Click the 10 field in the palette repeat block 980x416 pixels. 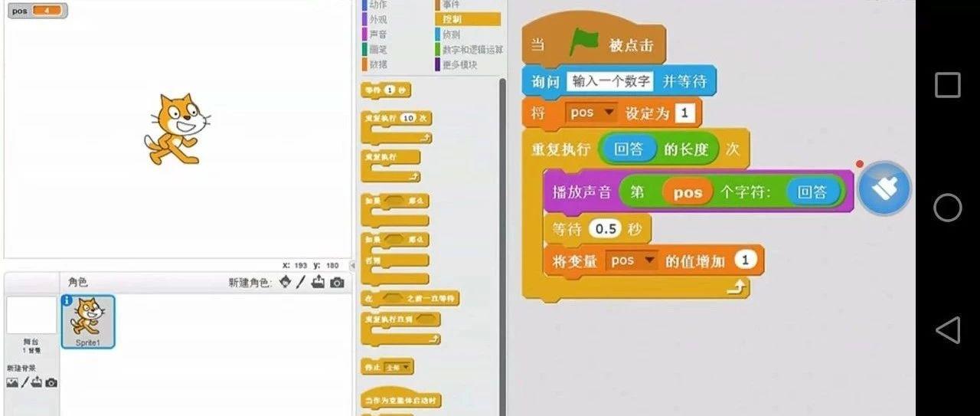click(x=408, y=118)
